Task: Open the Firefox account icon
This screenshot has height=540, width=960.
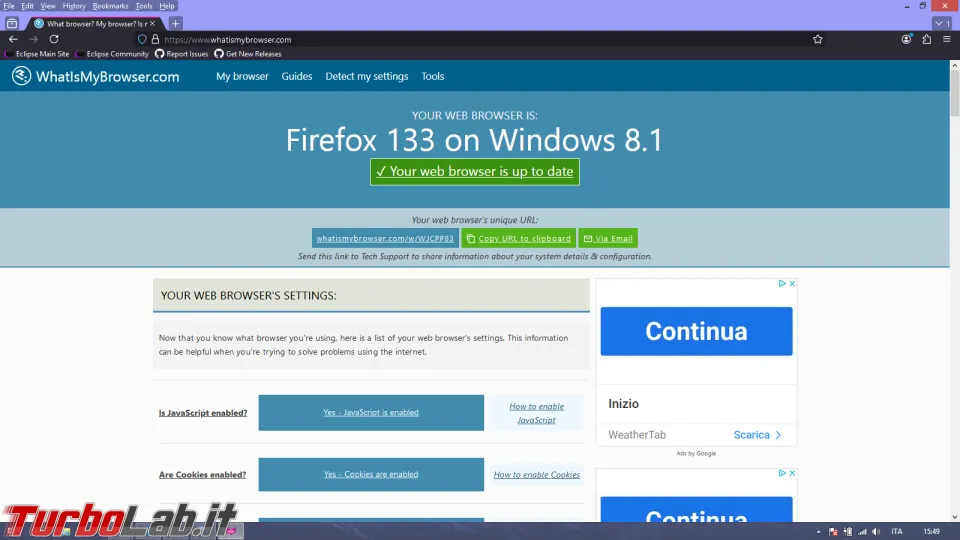Action: (906, 39)
